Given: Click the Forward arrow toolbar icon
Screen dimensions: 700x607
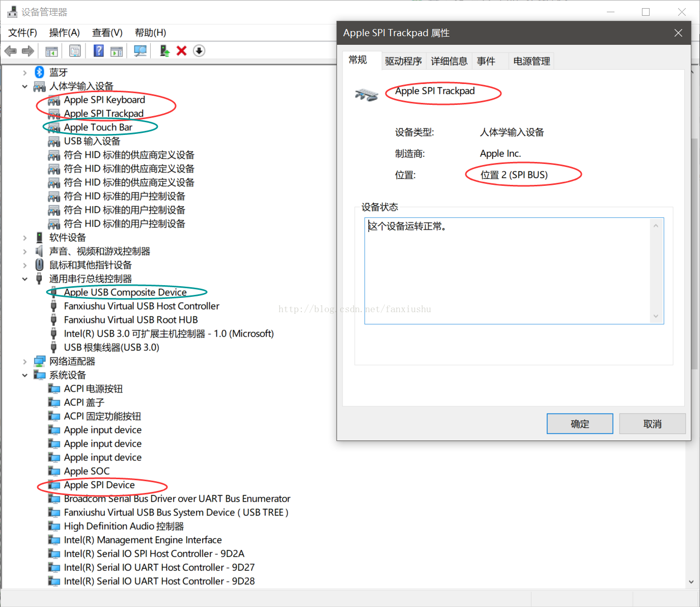Looking at the screenshot, I should click(x=28, y=51).
